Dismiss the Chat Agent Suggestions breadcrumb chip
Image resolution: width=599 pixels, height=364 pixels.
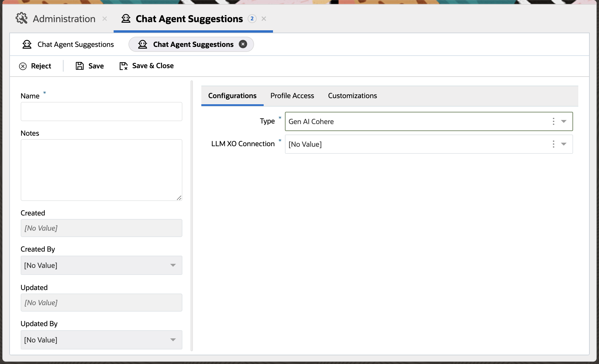tap(243, 44)
